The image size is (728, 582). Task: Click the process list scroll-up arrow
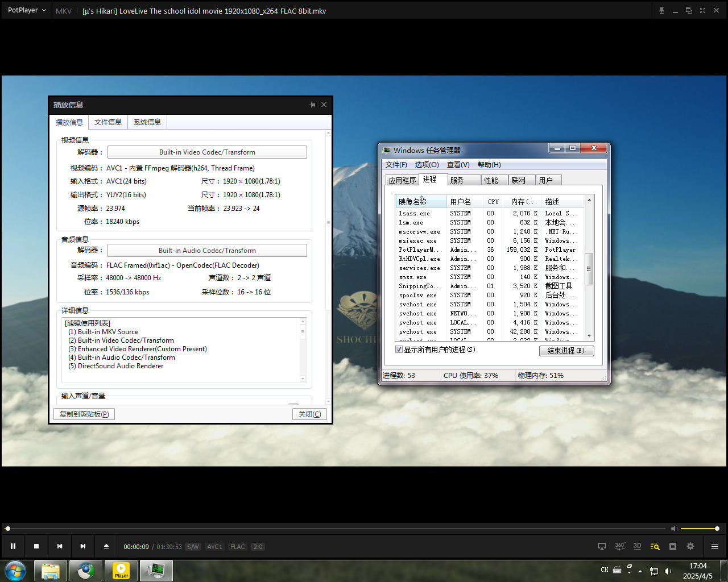tap(589, 200)
